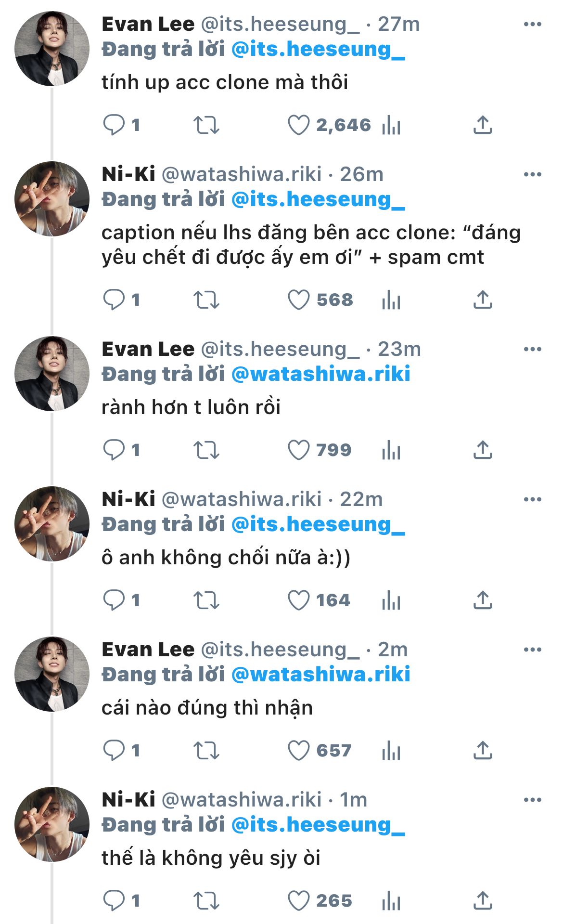The width and height of the screenshot is (563, 924).
Task: Retweet the "caption nếu lhs đăng" tweet
Action: 206,300
